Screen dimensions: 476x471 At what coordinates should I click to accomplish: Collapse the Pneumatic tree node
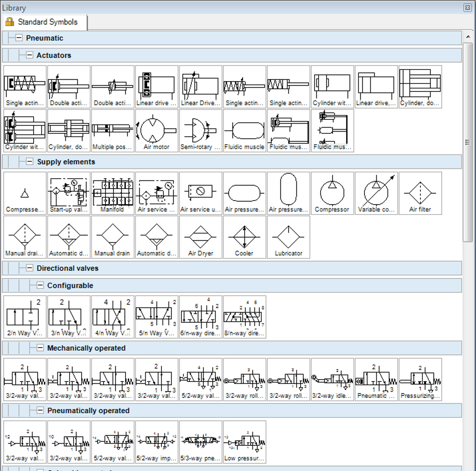coord(19,38)
